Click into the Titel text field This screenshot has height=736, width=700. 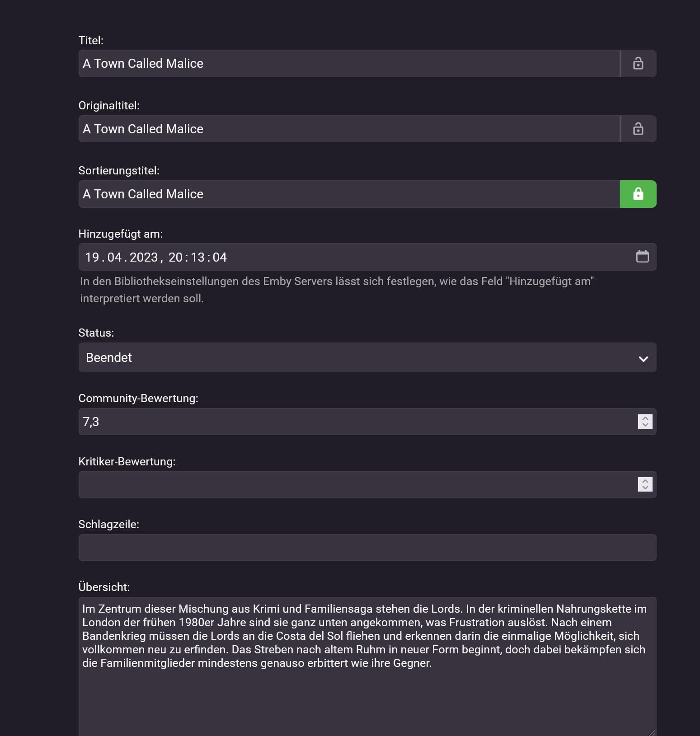tap(349, 63)
